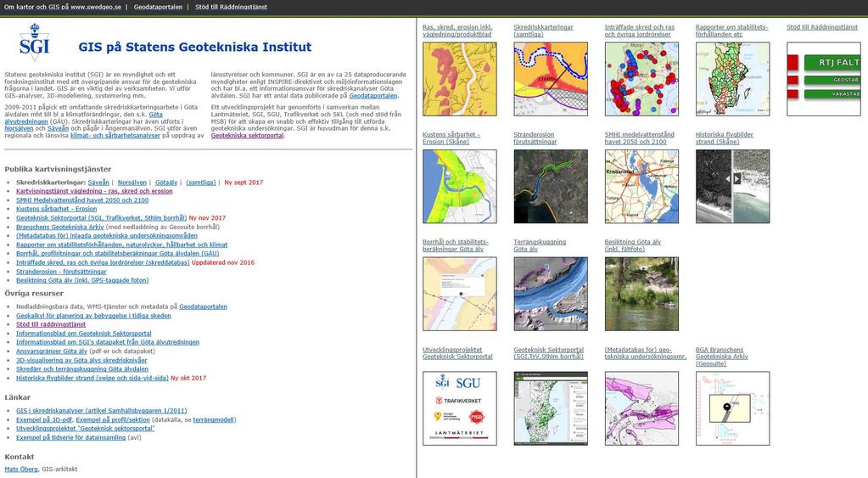Follow the klimat- och sårbarhetsanalyser link
Image resolution: width=868 pixels, height=478 pixels.
point(115,135)
